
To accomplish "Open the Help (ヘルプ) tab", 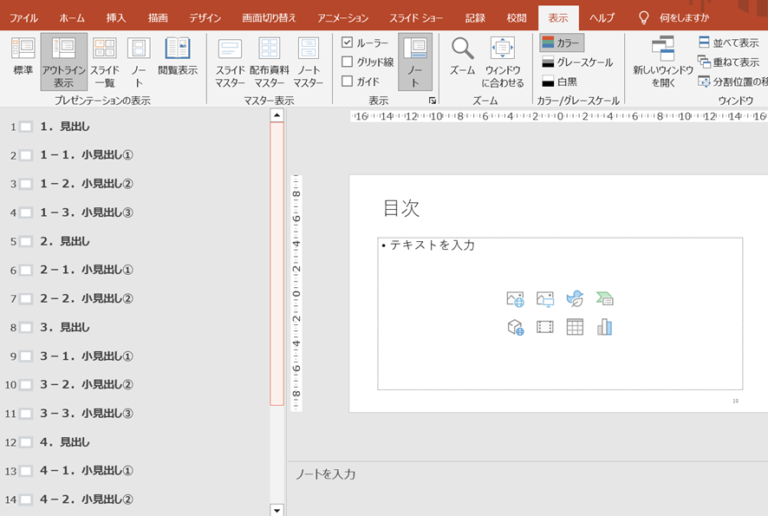I will click(601, 18).
